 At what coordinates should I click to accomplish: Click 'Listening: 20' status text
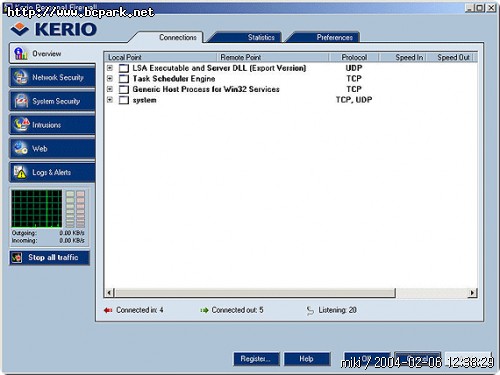(x=337, y=310)
